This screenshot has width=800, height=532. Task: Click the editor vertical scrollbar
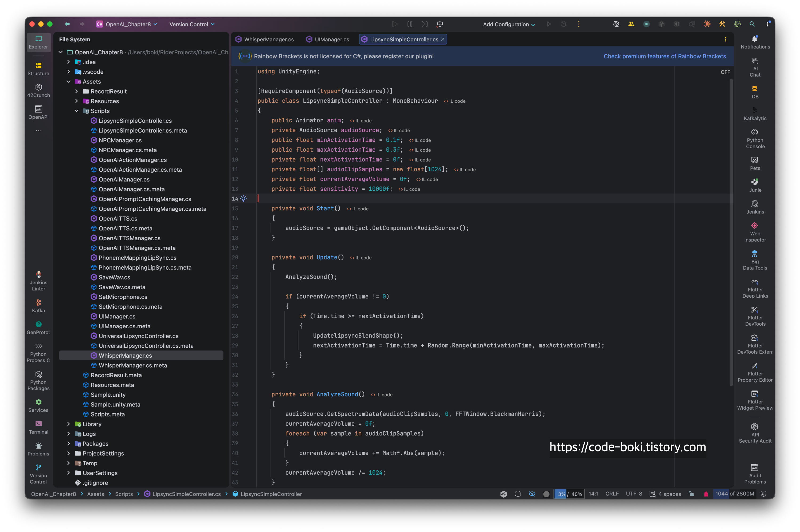tap(731, 233)
